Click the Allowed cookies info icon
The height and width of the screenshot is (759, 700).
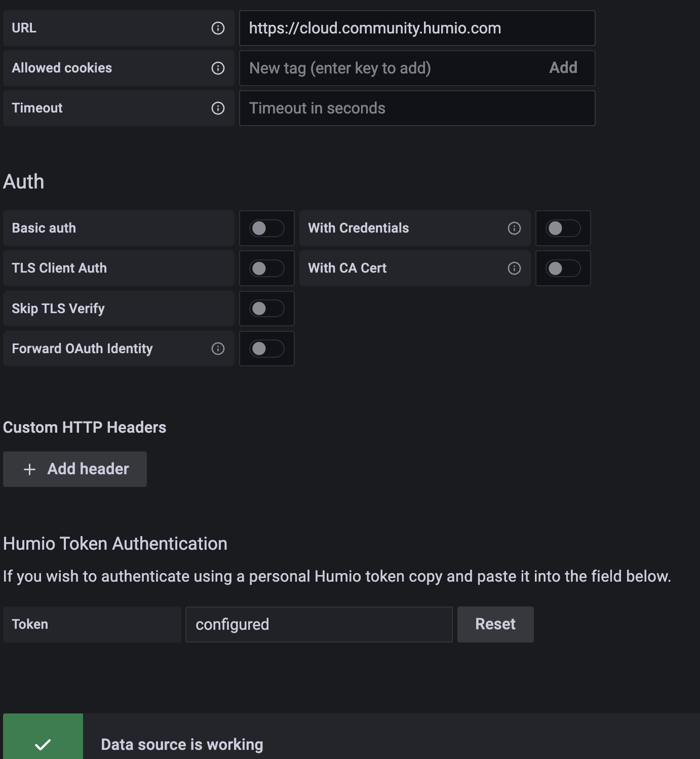pos(218,67)
